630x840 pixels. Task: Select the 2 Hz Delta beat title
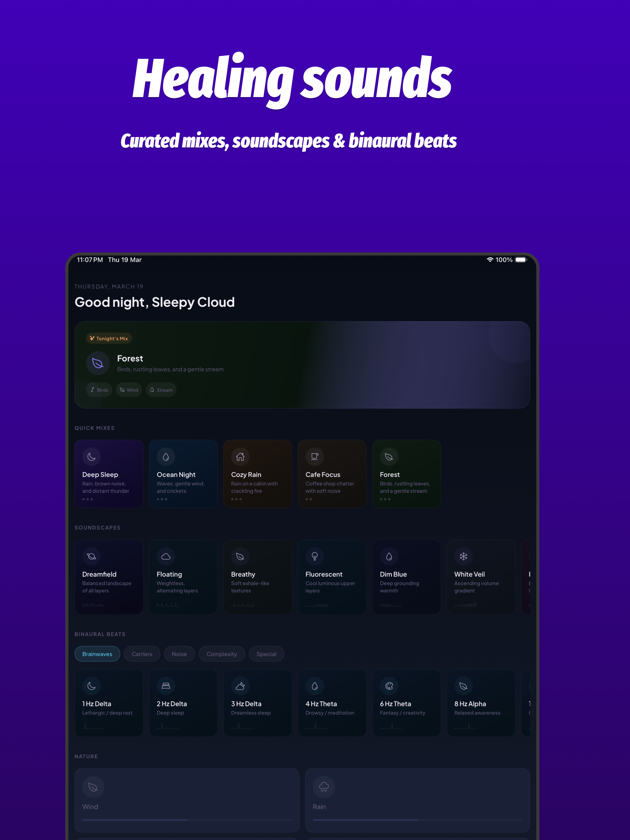click(172, 704)
